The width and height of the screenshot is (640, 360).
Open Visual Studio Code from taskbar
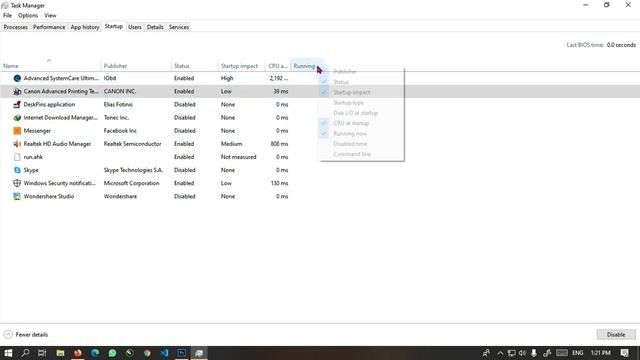click(164, 353)
